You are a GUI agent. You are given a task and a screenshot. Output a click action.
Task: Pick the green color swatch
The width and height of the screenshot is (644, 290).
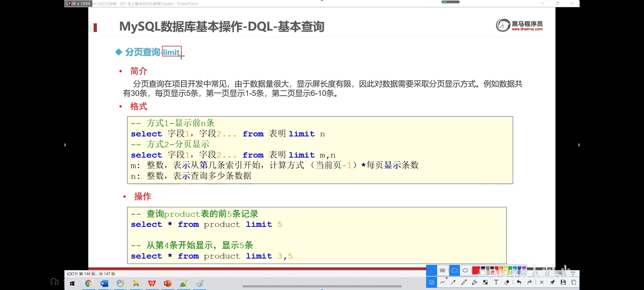tap(510, 269)
